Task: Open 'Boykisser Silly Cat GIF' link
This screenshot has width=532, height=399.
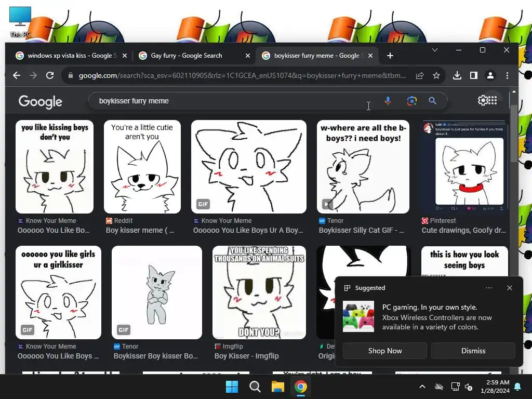Action: click(x=362, y=230)
